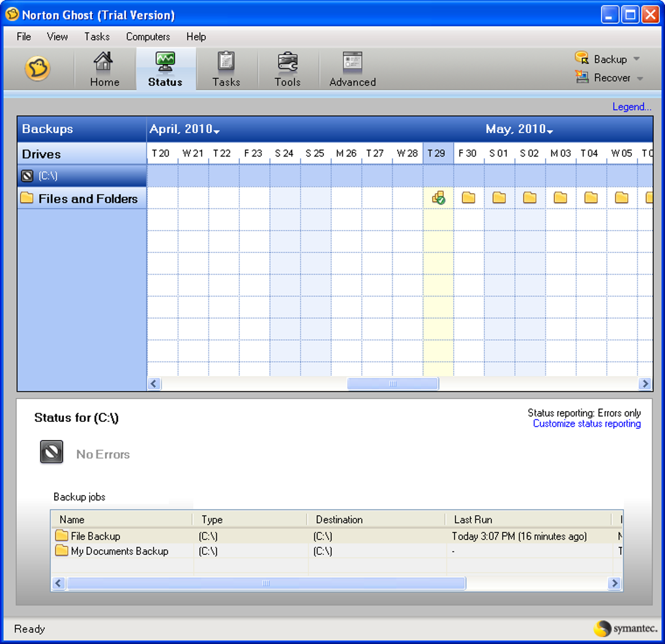665x644 pixels.
Task: Click the Destination column header
Action: [x=376, y=520]
